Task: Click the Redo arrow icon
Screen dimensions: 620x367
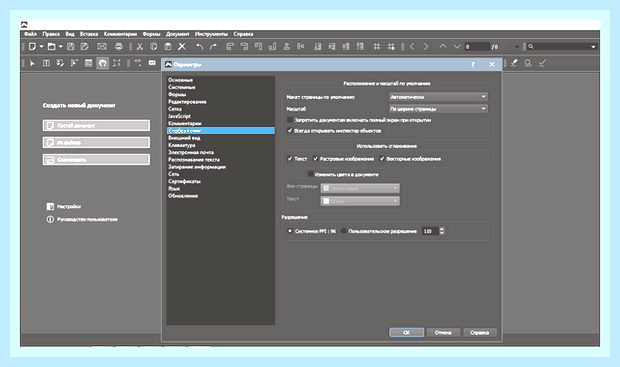Action: (214, 47)
